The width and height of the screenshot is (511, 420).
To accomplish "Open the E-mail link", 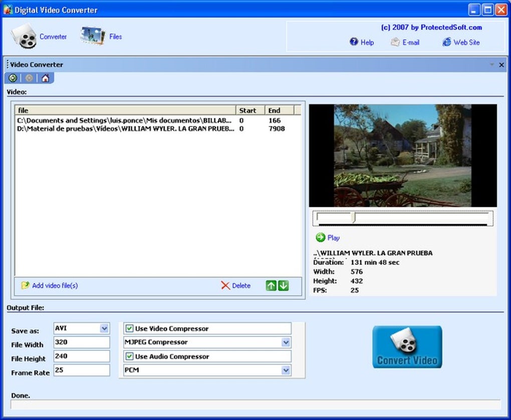I will pyautogui.click(x=411, y=43).
